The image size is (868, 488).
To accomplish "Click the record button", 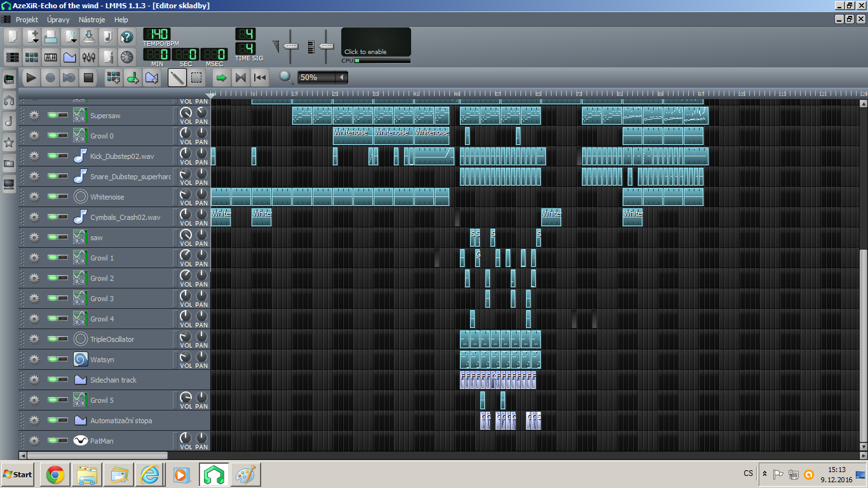I will click(50, 78).
